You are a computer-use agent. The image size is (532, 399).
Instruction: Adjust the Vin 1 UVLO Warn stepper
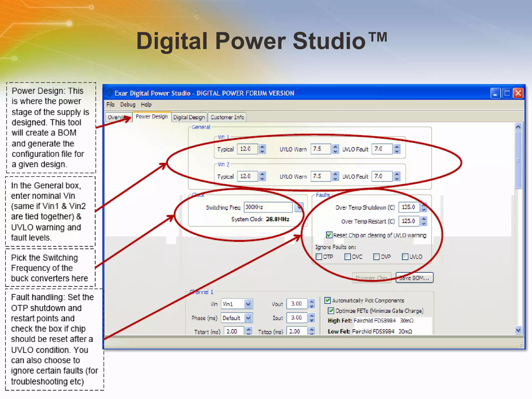pos(335,149)
